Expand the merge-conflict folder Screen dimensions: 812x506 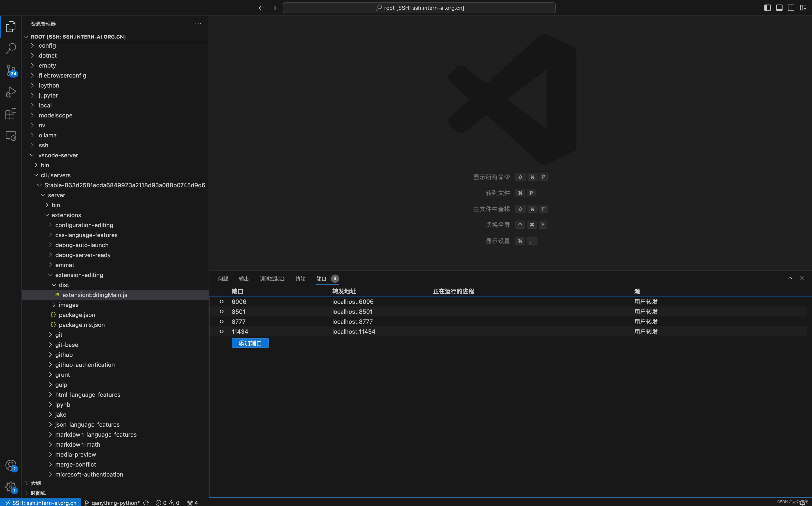click(x=115, y=465)
